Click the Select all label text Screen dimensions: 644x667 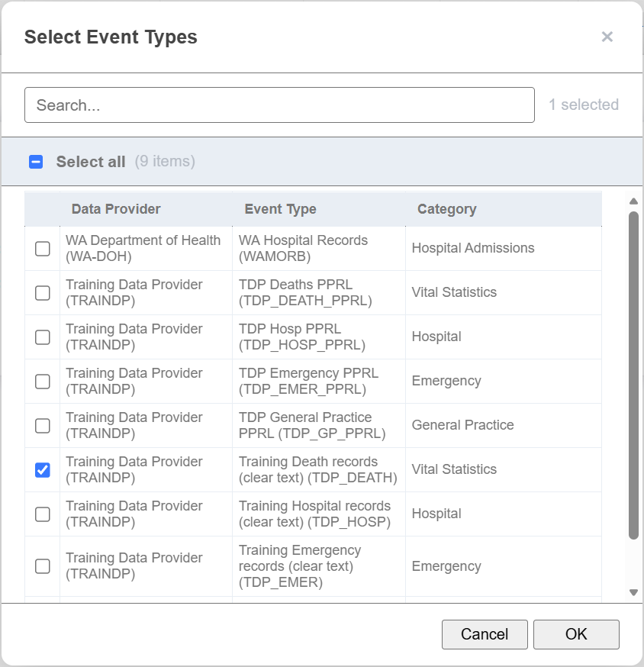pyautogui.click(x=91, y=162)
